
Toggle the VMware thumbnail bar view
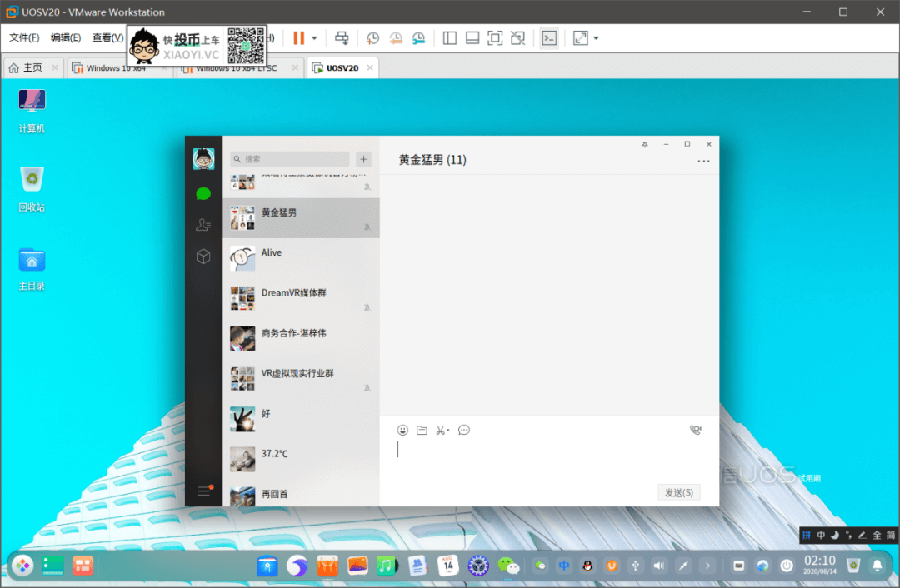(x=472, y=38)
